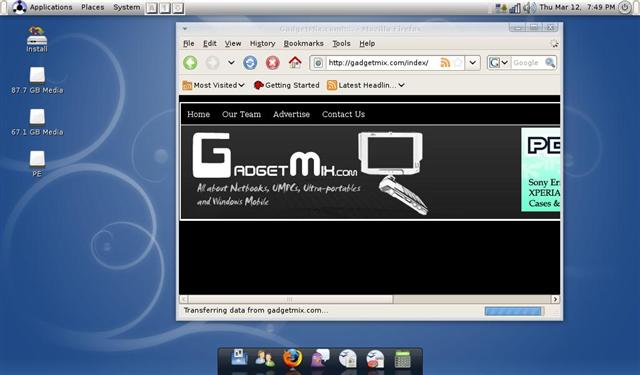Screen dimensions: 640x375
Task: Click the Install desktop icon
Action: tap(37, 39)
